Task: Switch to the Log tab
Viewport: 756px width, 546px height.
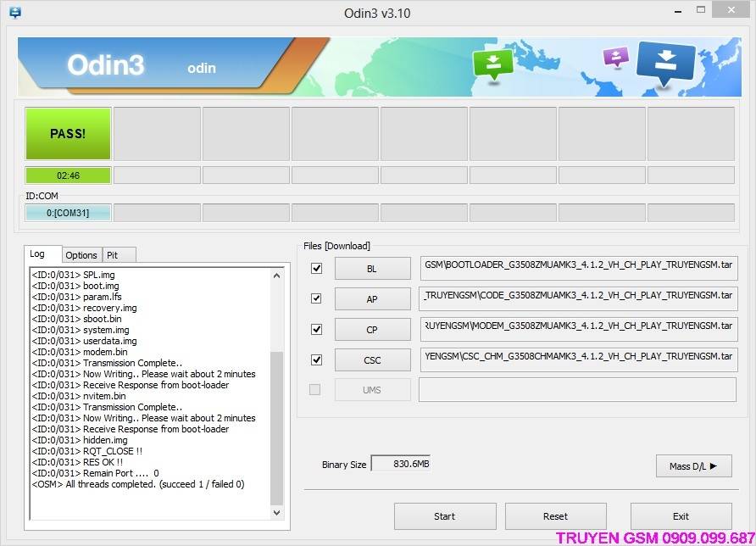Action: tap(42, 253)
